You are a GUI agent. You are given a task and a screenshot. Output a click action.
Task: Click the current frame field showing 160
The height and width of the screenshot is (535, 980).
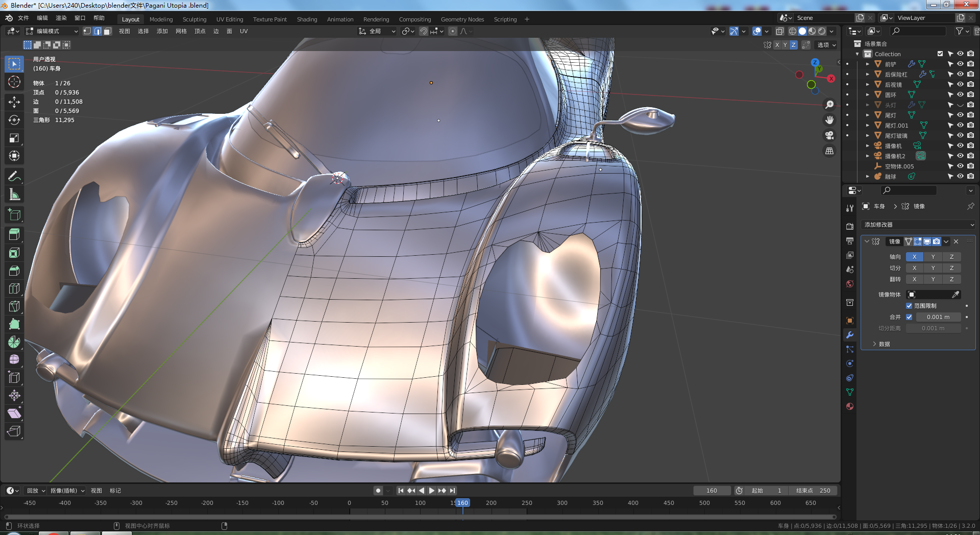click(712, 491)
